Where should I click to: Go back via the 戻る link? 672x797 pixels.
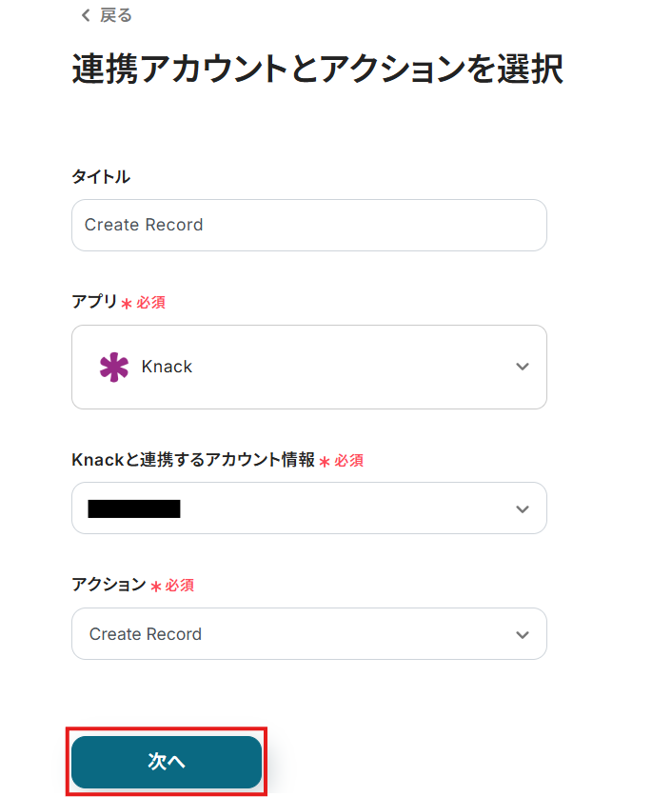[115, 15]
